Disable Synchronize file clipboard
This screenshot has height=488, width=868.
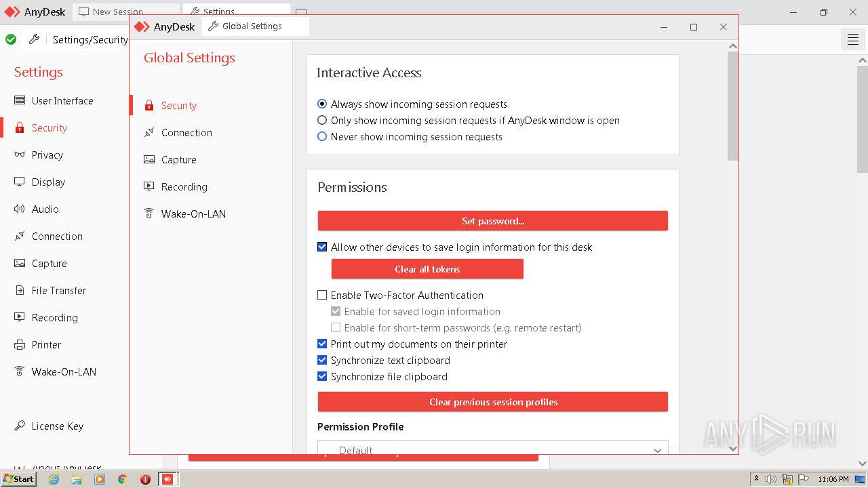tap(322, 376)
